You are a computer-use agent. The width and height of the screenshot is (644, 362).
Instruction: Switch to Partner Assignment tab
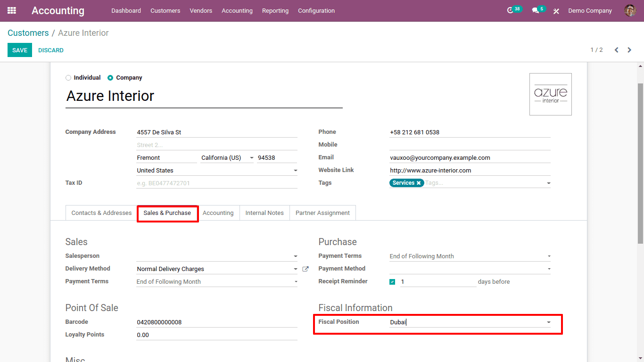(322, 213)
